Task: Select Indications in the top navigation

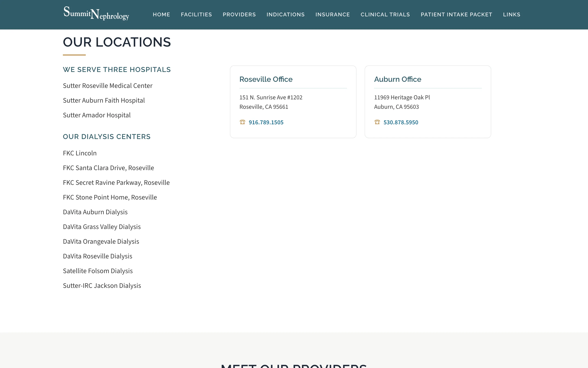Action: pyautogui.click(x=285, y=15)
